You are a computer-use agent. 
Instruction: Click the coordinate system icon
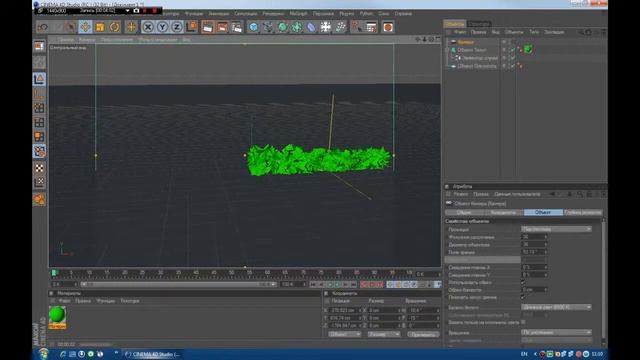point(191,27)
